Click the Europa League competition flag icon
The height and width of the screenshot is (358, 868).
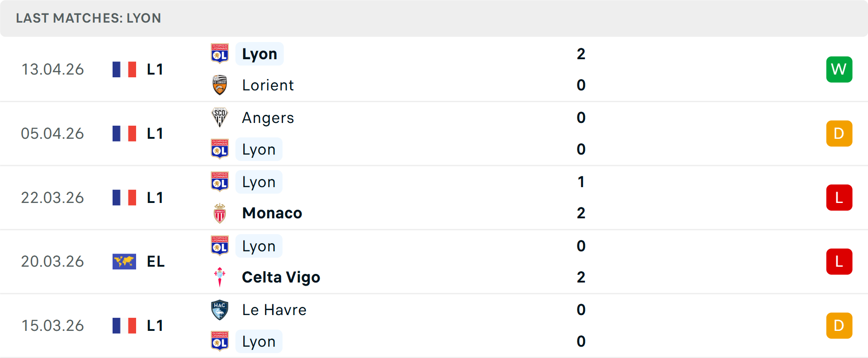tap(124, 261)
